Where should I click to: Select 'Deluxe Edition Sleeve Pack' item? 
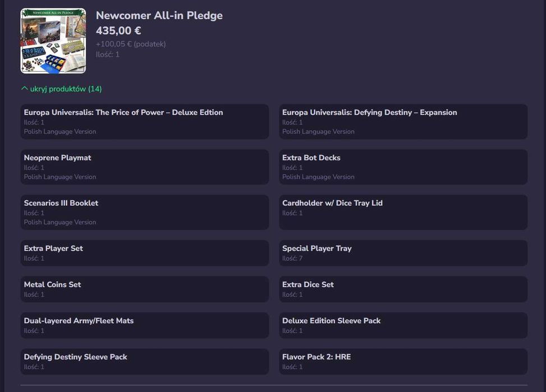(403, 325)
